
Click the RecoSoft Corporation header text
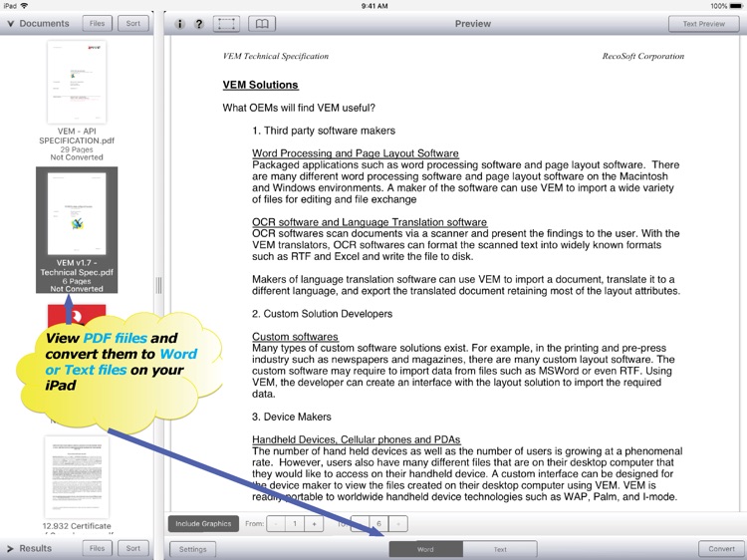[643, 56]
